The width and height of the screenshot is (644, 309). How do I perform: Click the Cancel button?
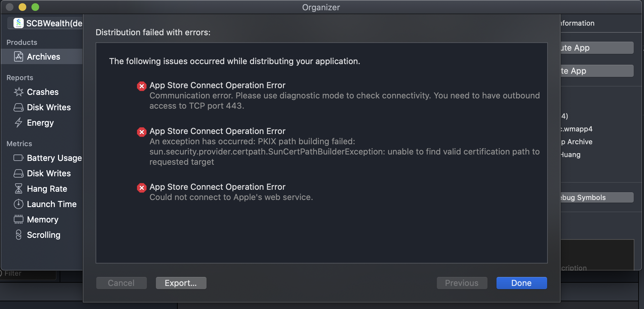[x=121, y=283]
